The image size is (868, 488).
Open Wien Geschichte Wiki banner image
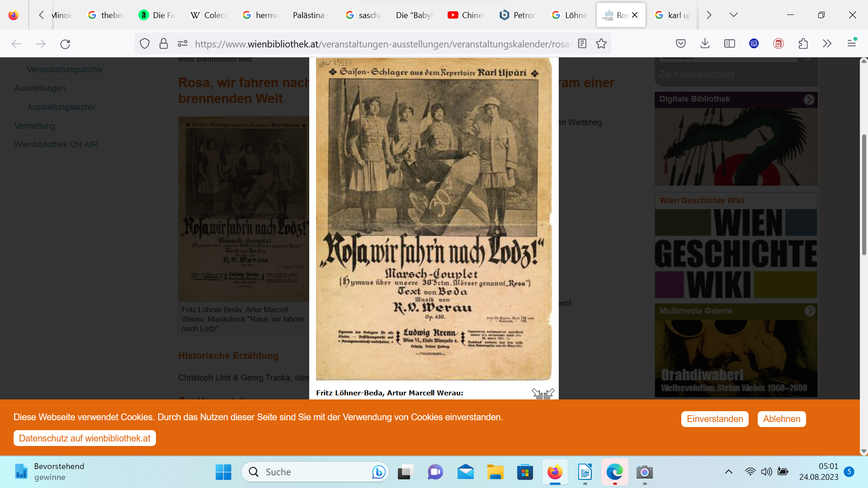coord(736,253)
